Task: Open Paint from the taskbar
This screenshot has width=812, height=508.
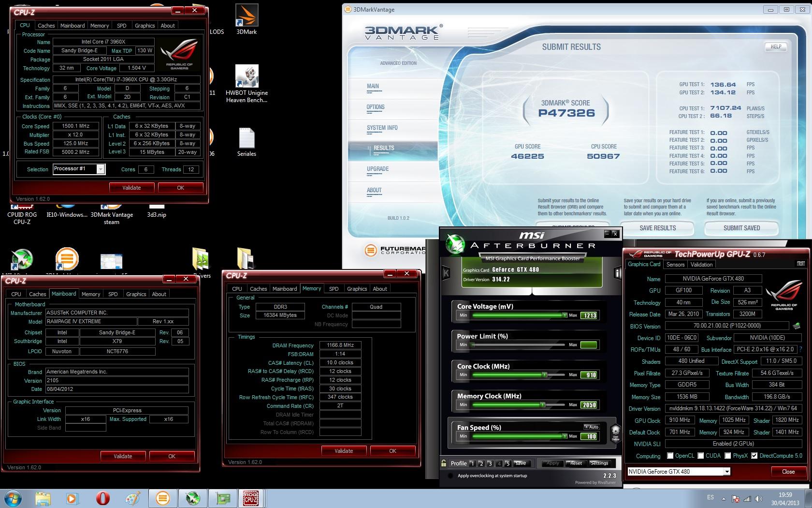Action: click(132, 498)
